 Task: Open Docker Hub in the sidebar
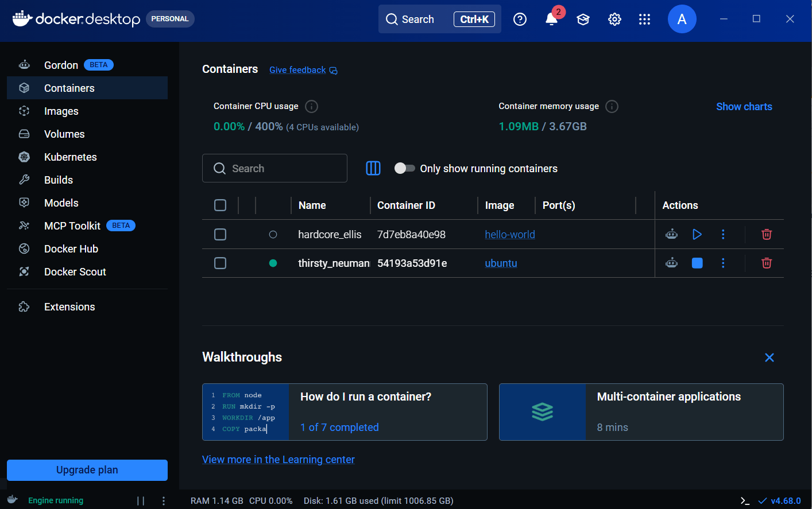(x=87, y=248)
